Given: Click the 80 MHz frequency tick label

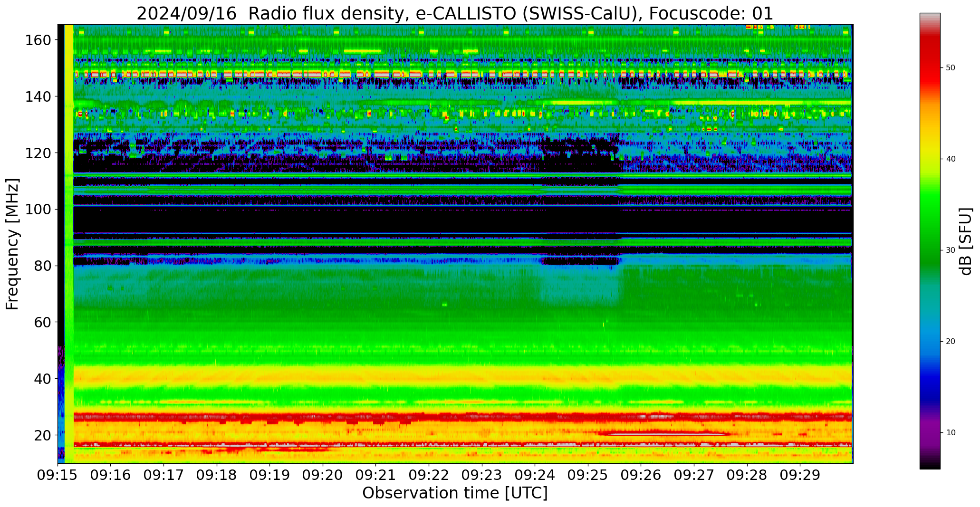Looking at the screenshot, I should point(42,266).
